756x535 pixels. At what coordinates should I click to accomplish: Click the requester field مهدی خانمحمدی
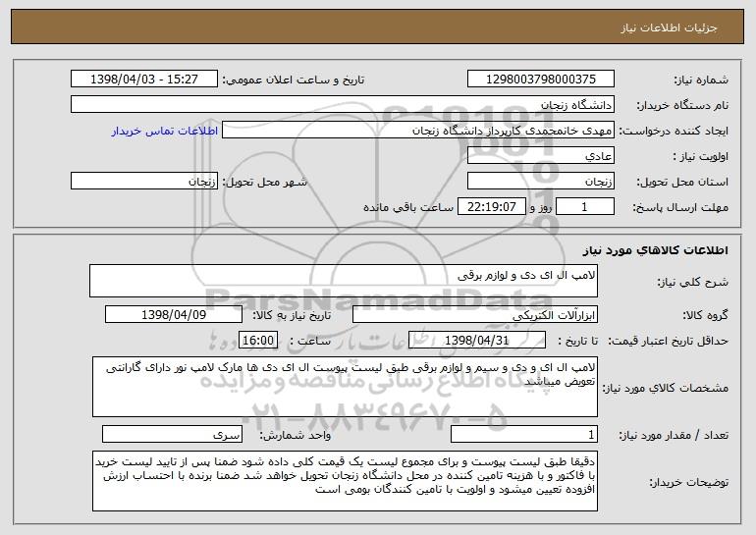(x=418, y=131)
